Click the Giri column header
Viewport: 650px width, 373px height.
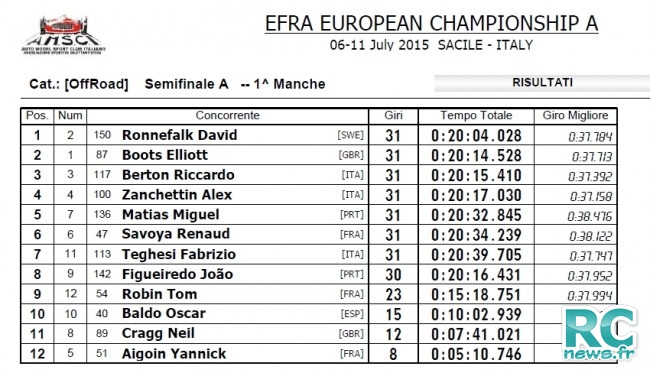point(393,116)
